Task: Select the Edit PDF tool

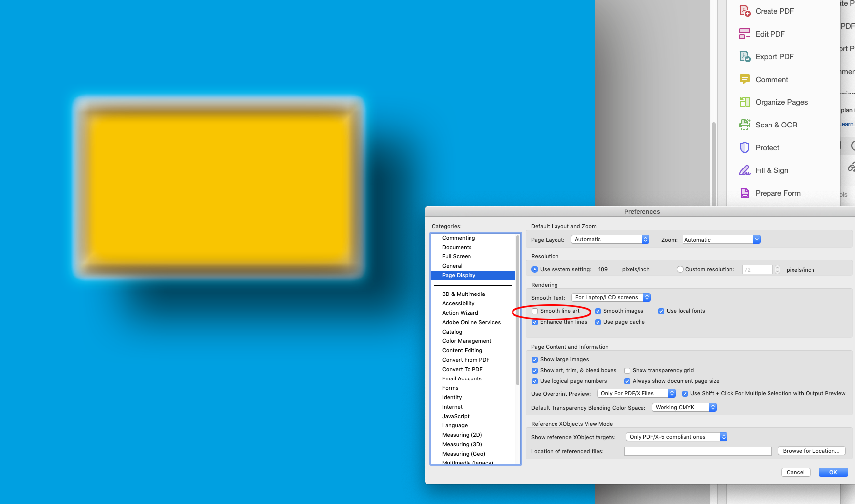Action: [769, 34]
